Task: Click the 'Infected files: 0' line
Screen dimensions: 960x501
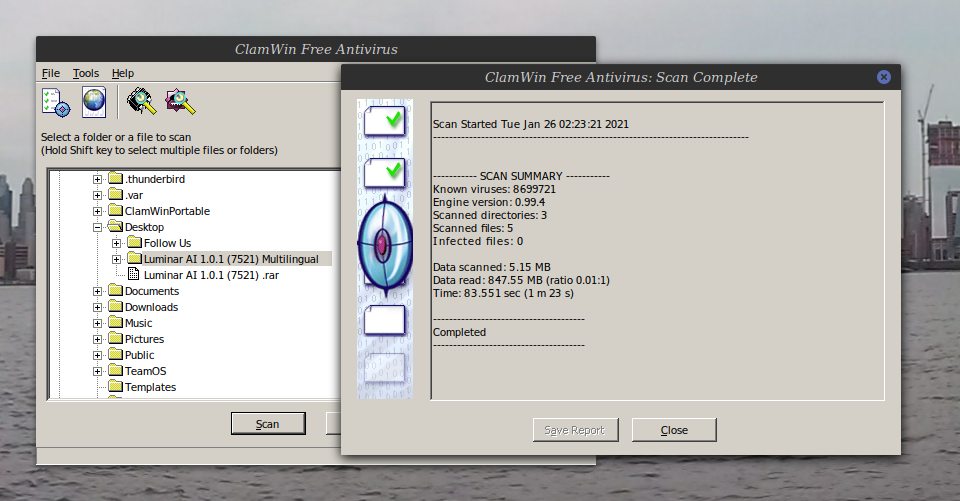Action: click(478, 241)
